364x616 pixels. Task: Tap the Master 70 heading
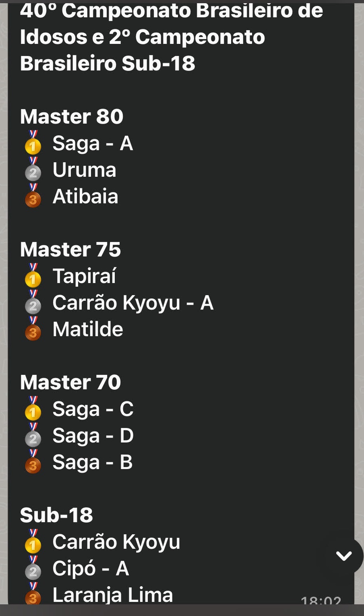click(x=70, y=382)
